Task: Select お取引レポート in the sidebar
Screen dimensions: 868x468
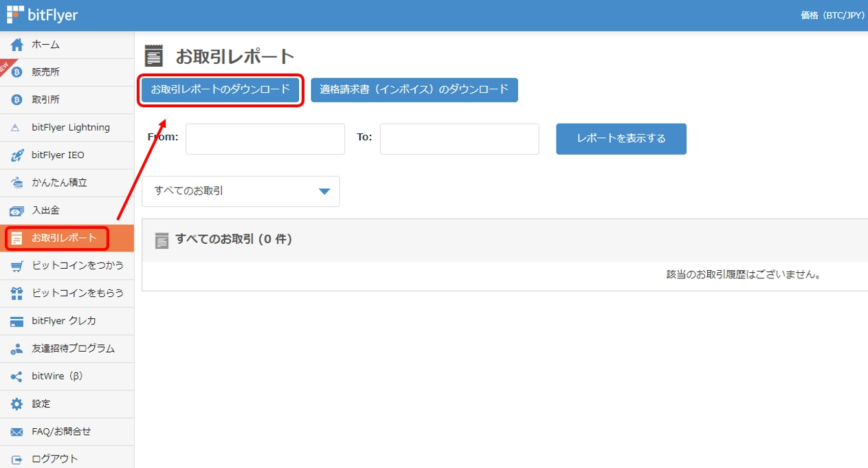Action: (67, 238)
